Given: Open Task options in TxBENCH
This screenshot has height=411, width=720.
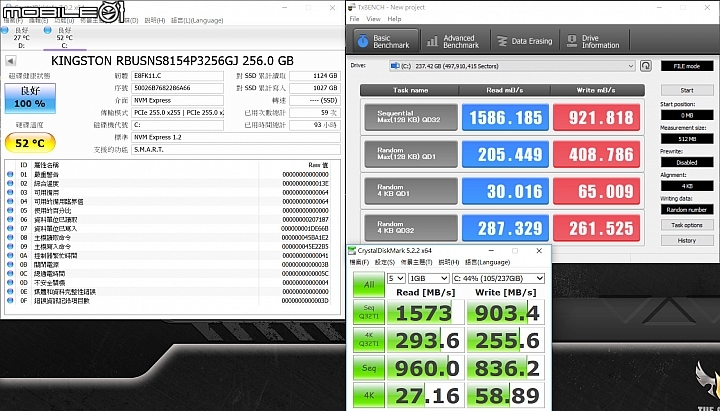Looking at the screenshot, I should click(x=687, y=225).
